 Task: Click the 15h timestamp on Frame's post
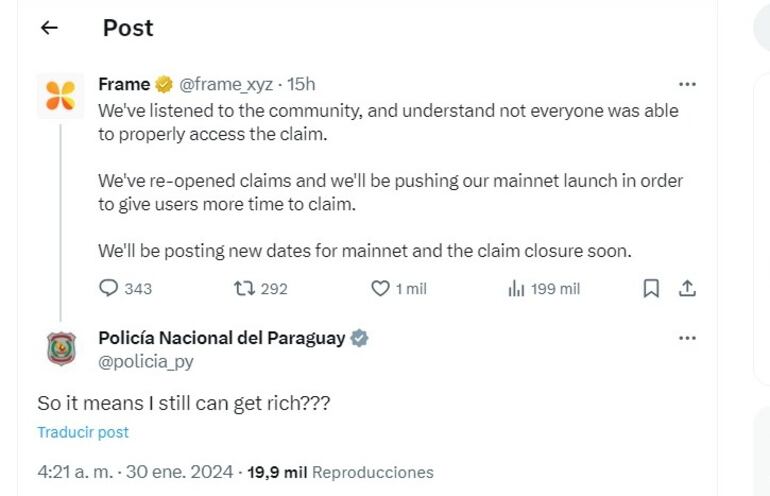tap(301, 85)
